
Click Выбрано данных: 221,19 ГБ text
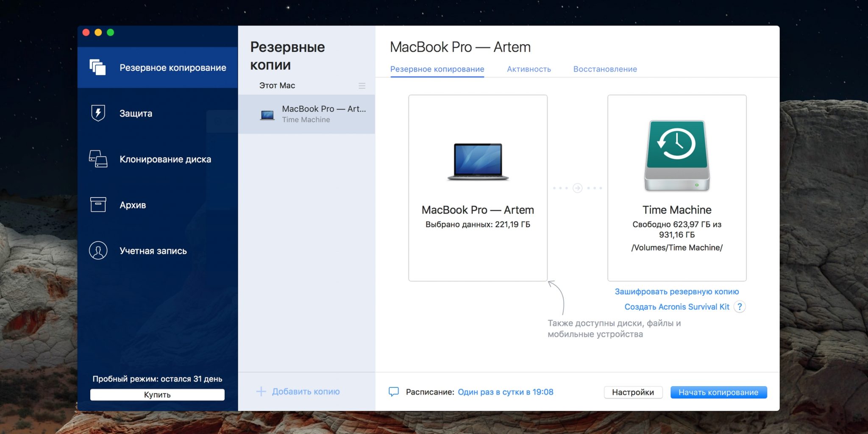point(478,225)
